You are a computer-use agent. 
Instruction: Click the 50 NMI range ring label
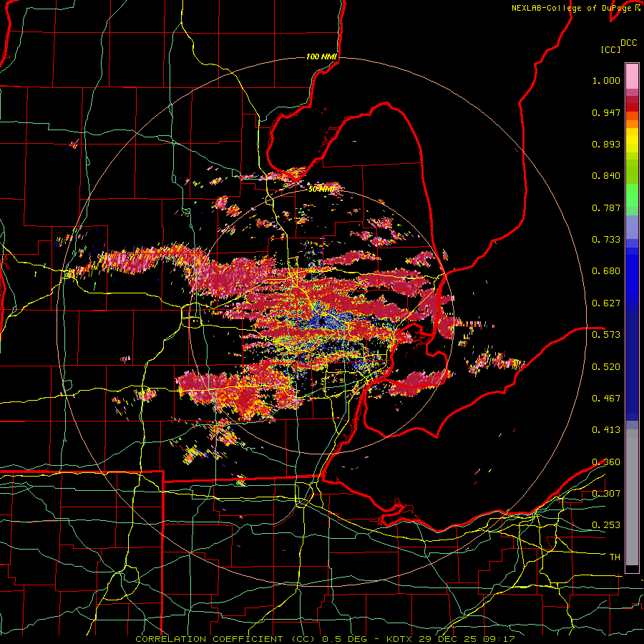[321, 190]
